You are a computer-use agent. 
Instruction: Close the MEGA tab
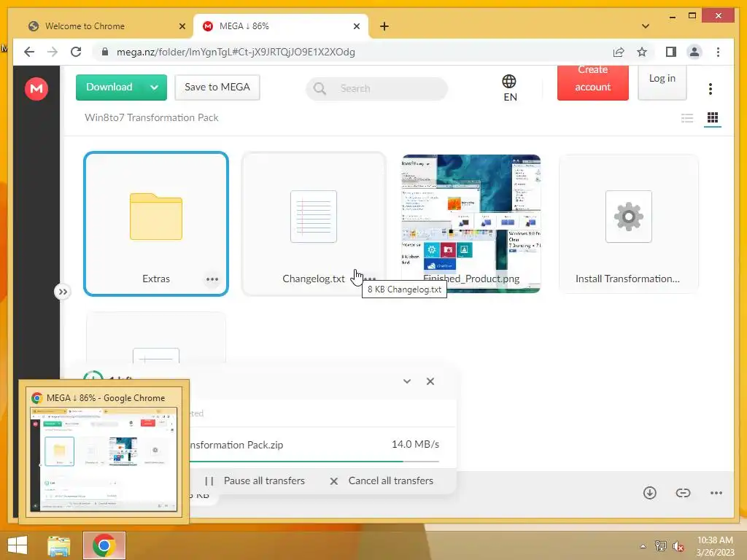[356, 26]
